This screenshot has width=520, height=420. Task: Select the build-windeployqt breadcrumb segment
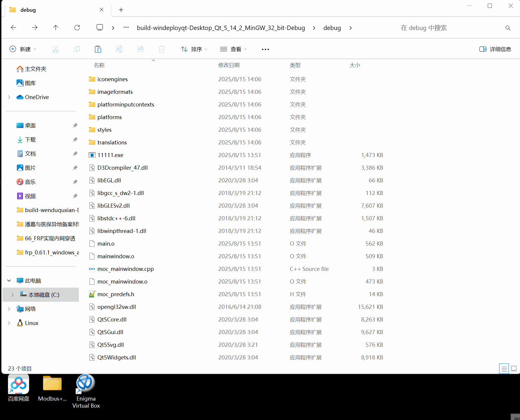[221, 28]
